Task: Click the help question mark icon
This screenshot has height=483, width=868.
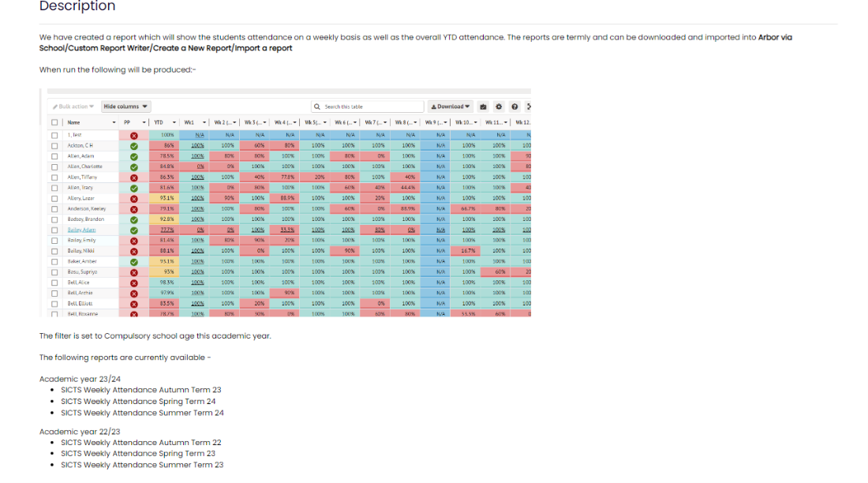Action: click(x=514, y=107)
